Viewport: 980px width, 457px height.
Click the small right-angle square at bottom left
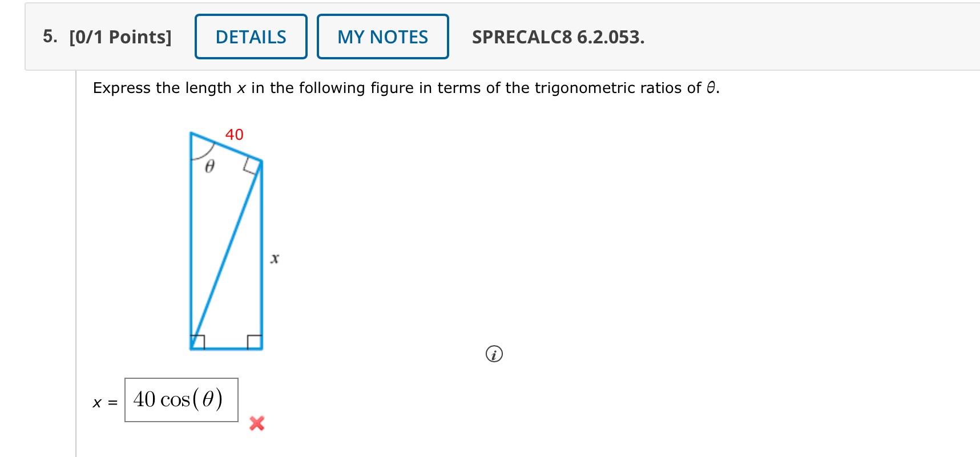click(x=199, y=341)
